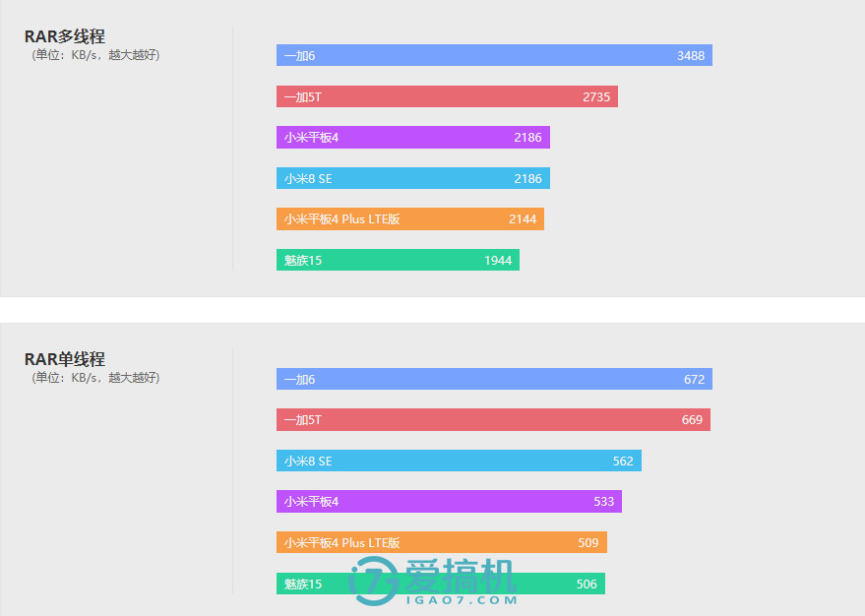The image size is (865, 616).
Task: Select the RAR多线程 chart title
Action: (x=65, y=36)
